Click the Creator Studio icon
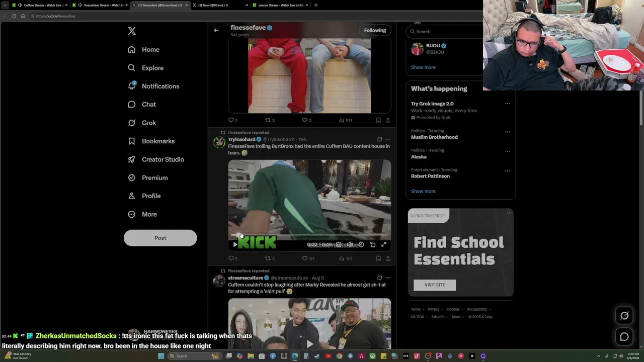644x362 pixels. [x=131, y=159]
